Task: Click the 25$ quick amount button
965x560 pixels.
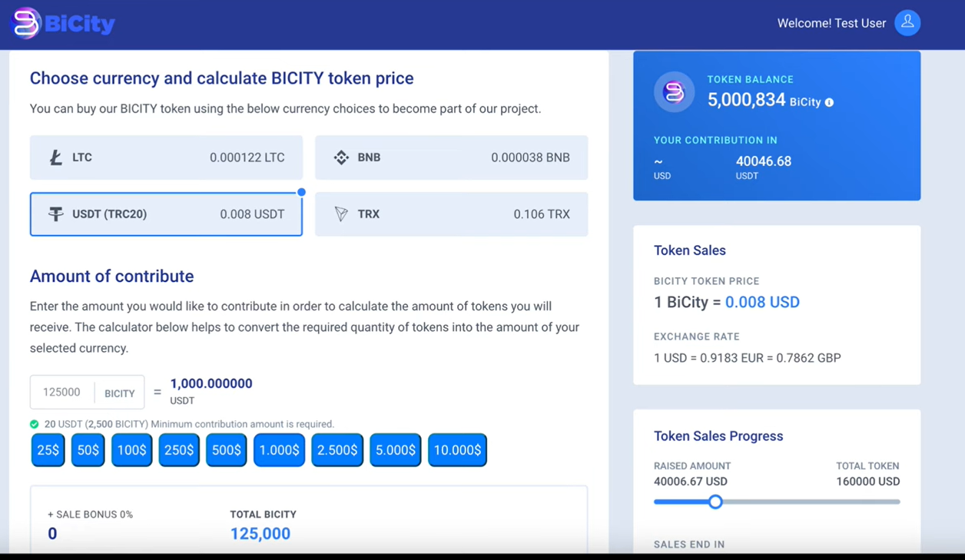Action: pos(48,450)
